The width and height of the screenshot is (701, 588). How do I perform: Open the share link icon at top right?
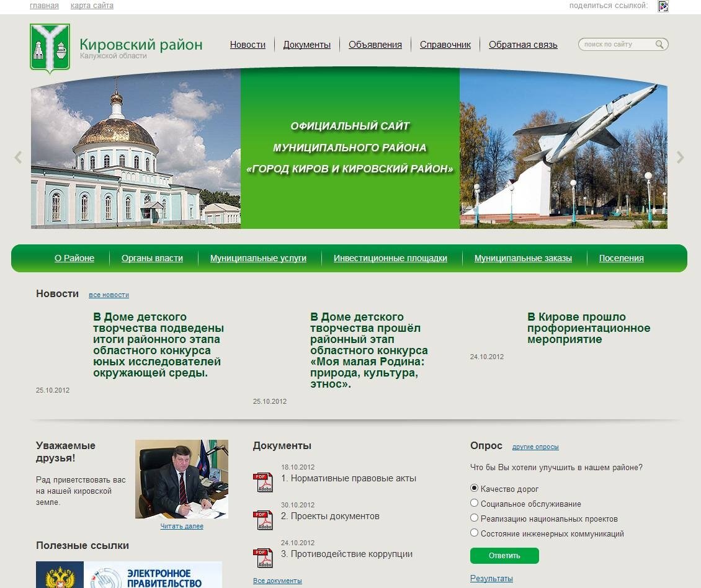[663, 6]
